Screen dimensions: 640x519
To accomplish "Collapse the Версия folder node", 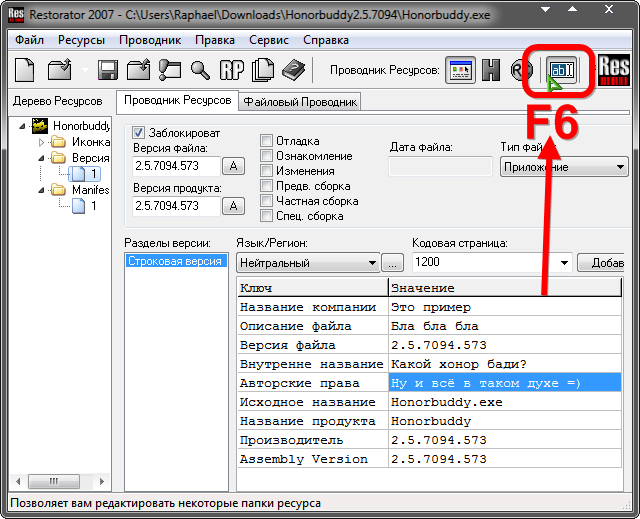I will (41, 158).
